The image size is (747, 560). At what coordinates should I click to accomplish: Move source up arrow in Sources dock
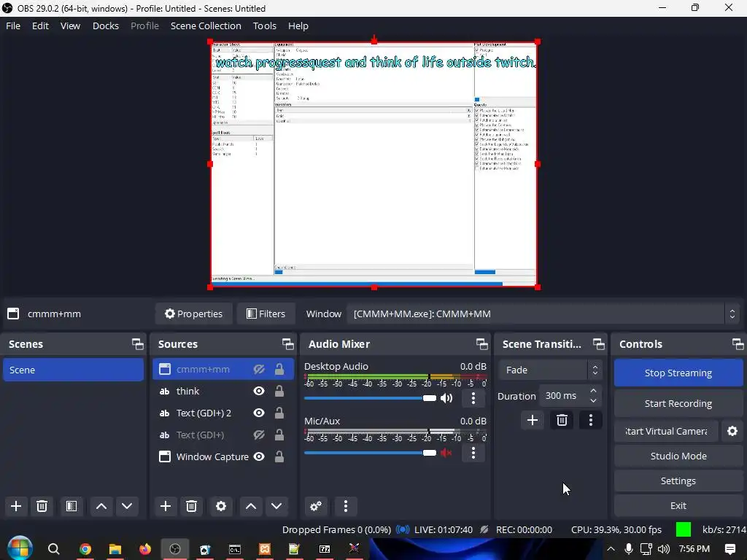[x=251, y=506]
